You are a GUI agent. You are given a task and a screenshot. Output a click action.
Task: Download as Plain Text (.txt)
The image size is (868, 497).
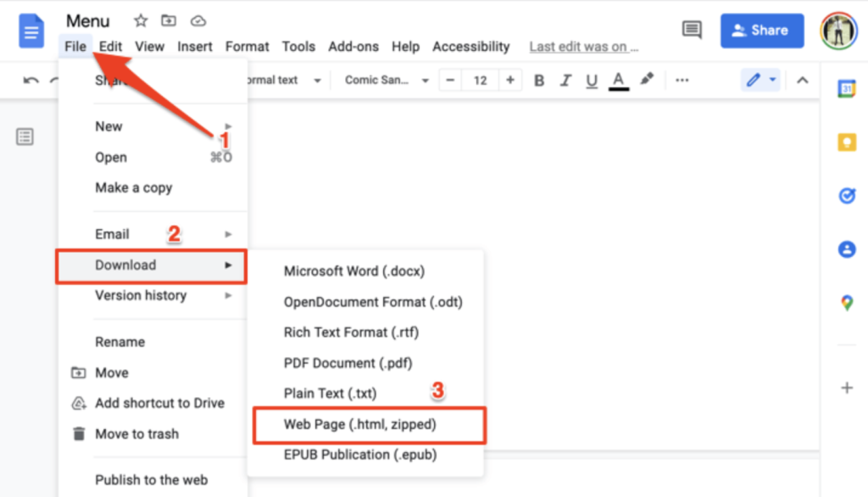pos(365,394)
